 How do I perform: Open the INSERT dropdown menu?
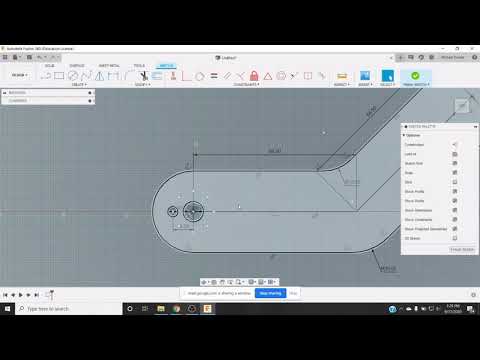[365, 85]
